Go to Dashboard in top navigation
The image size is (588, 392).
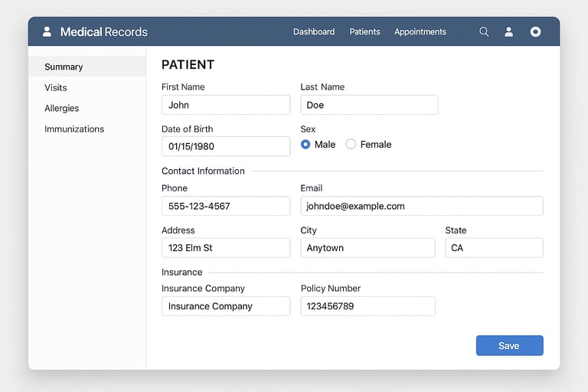[x=314, y=31]
